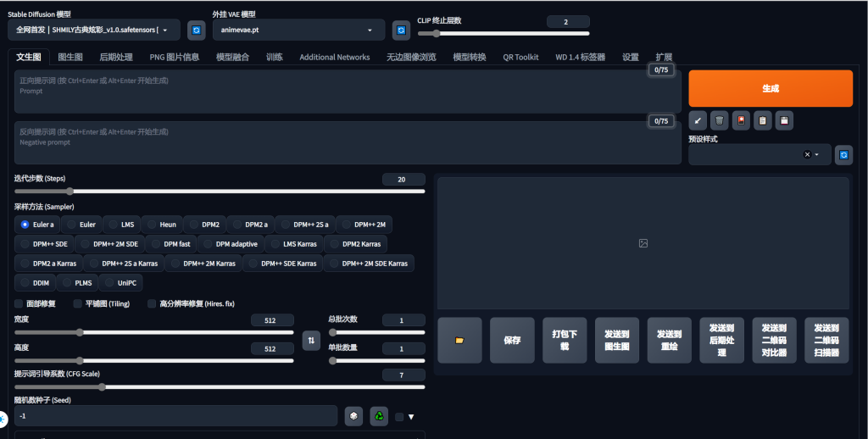Image resolution: width=868 pixels, height=439 pixels.
Task: Click the dice icon for random seed
Action: point(353,416)
